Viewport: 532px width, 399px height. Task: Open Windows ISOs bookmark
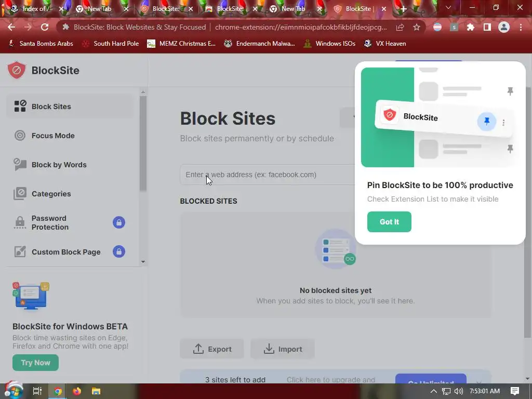tap(329, 44)
